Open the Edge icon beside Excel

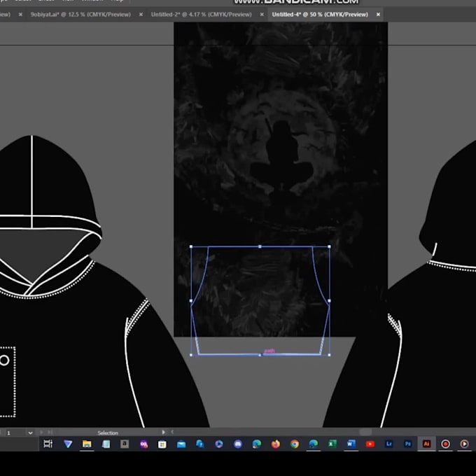[x=314, y=444]
